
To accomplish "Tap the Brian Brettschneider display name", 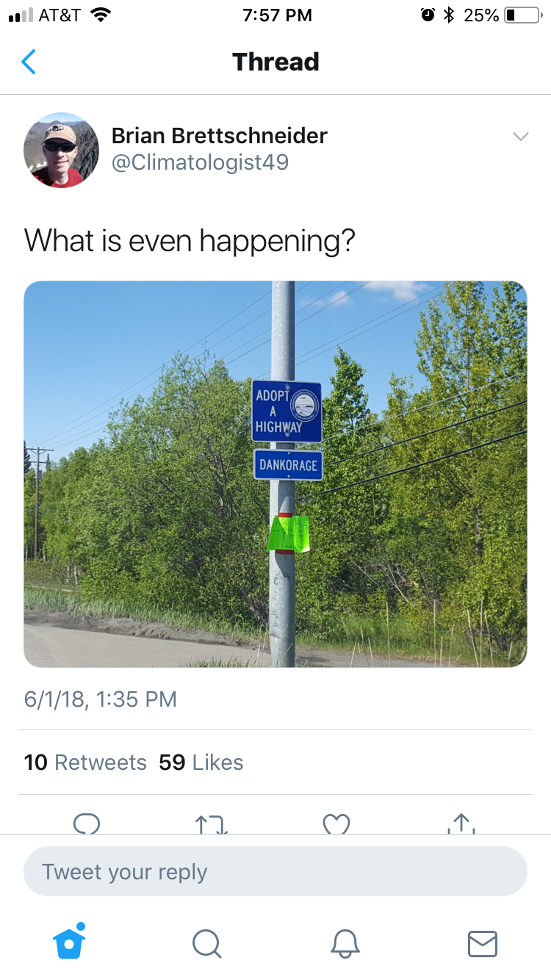I will tap(219, 135).
